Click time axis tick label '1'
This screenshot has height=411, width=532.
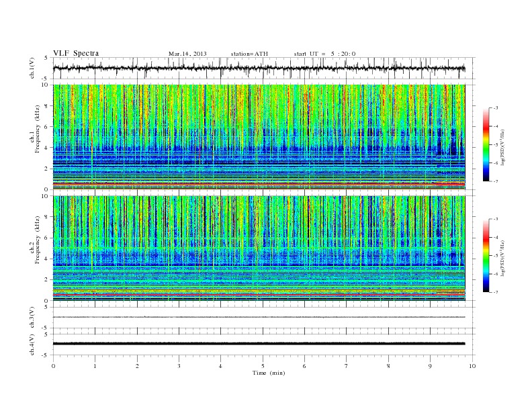95,366
